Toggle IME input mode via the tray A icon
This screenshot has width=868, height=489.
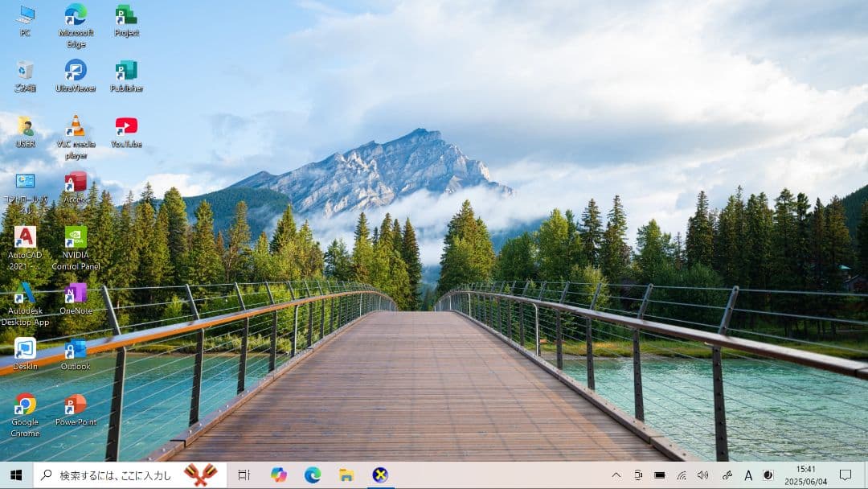click(x=747, y=475)
